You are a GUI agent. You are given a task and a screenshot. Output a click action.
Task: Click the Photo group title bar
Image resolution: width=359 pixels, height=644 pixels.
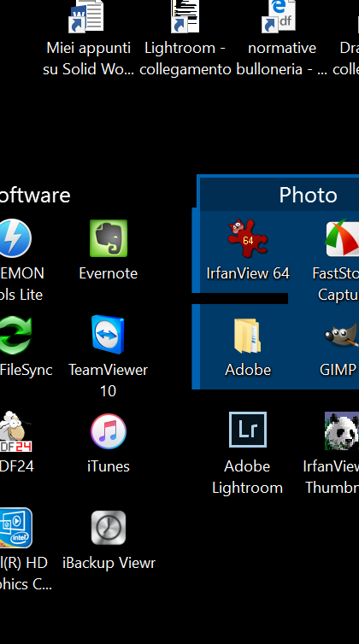click(278, 195)
